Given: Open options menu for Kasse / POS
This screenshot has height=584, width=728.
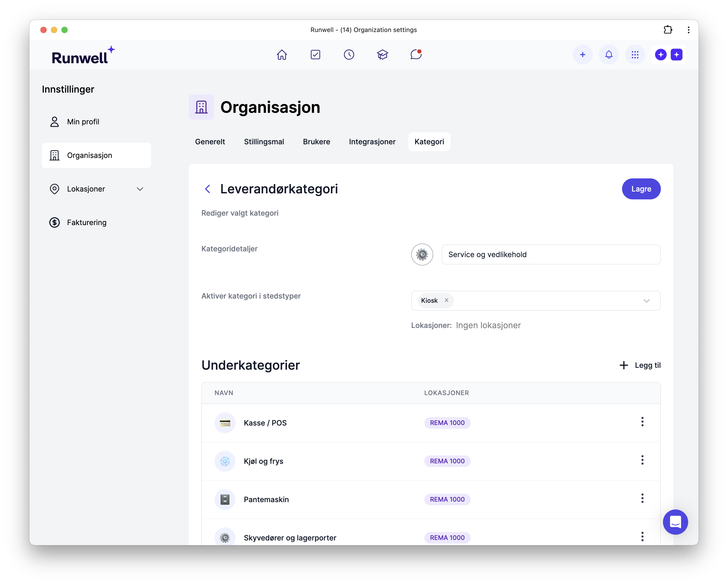Looking at the screenshot, I should (x=642, y=422).
